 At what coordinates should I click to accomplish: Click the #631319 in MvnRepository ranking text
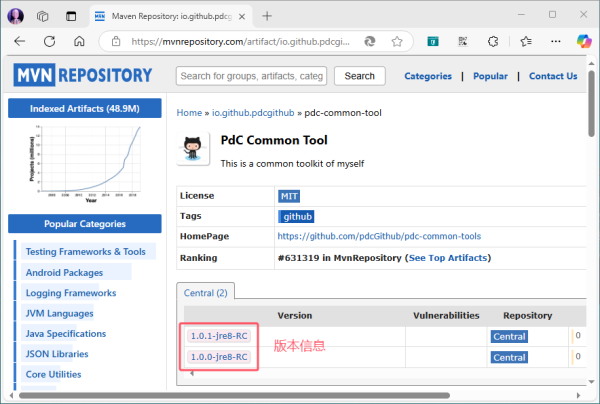pos(339,258)
